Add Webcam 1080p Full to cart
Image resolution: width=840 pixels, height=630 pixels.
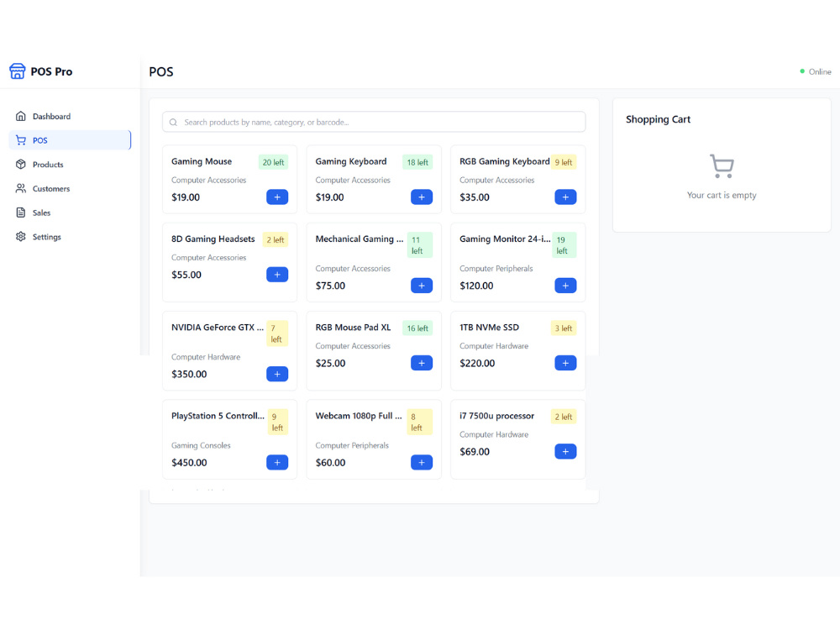pyautogui.click(x=422, y=462)
